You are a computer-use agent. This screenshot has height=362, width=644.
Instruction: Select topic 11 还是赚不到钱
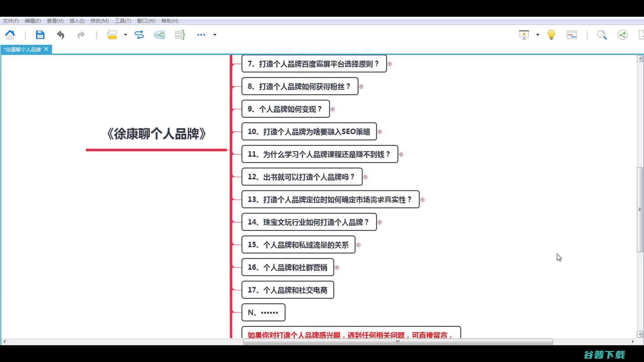(x=320, y=154)
